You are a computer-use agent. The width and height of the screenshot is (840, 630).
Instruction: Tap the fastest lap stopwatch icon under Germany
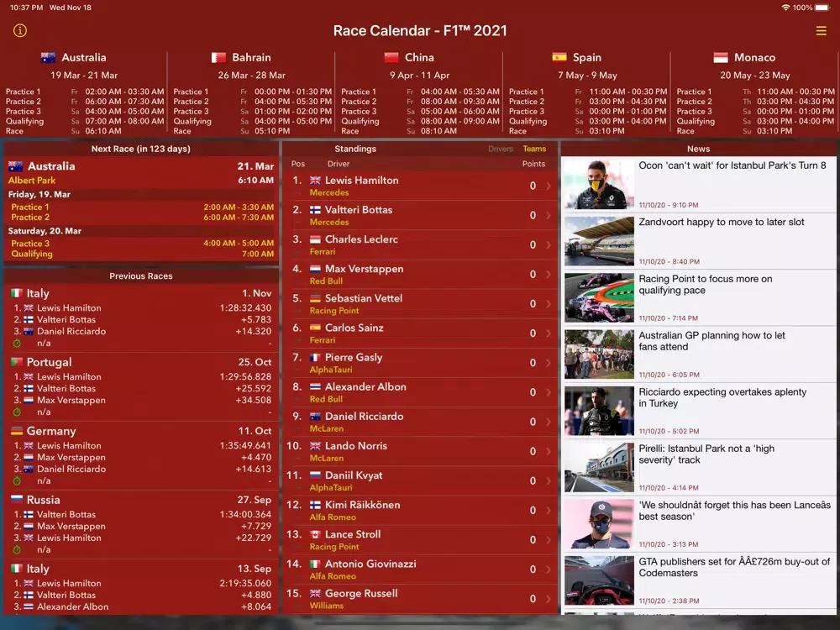(x=17, y=480)
